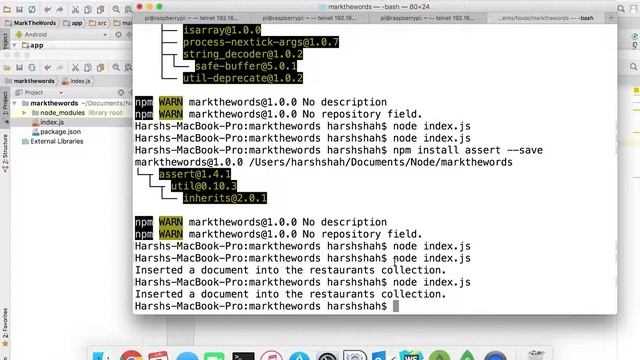Click scroll-from-source icon in WebStorm Project header

point(121,93)
